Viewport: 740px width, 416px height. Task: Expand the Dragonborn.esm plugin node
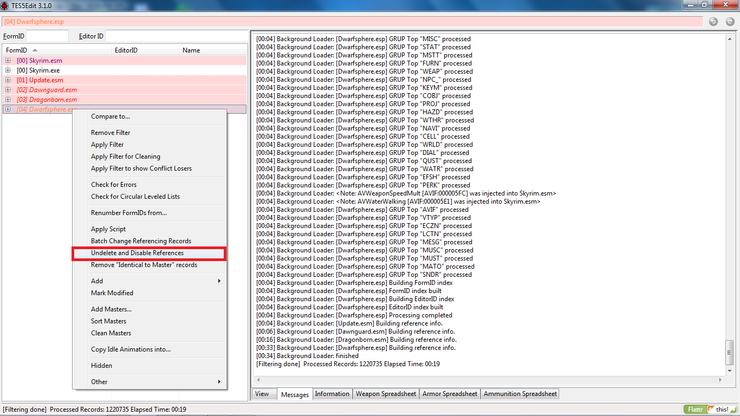click(8, 100)
